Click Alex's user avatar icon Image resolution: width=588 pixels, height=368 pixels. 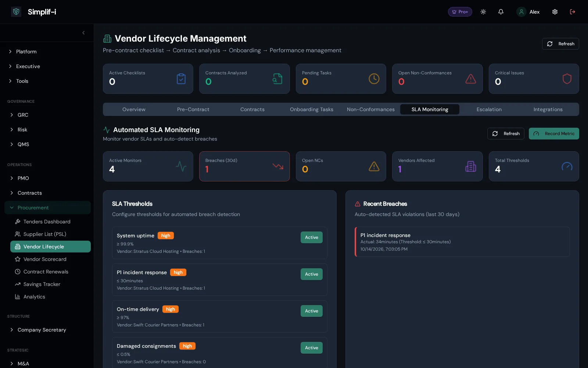pyautogui.click(x=521, y=12)
